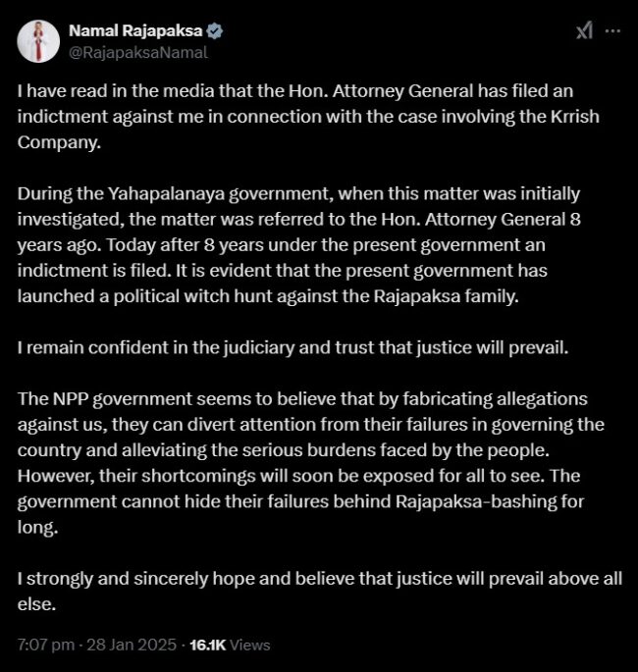Click the 28 Jan 2025 date

[132, 645]
